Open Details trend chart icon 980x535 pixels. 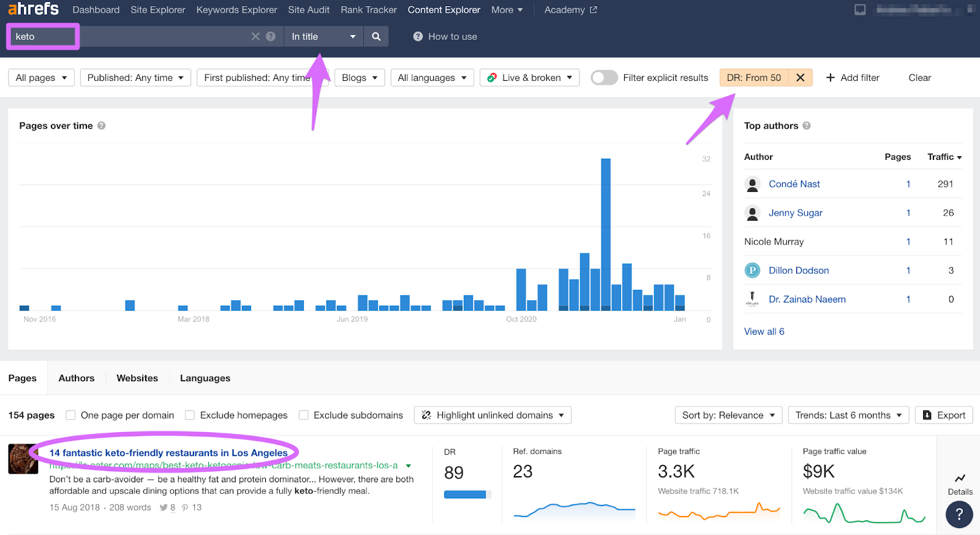[x=960, y=478]
